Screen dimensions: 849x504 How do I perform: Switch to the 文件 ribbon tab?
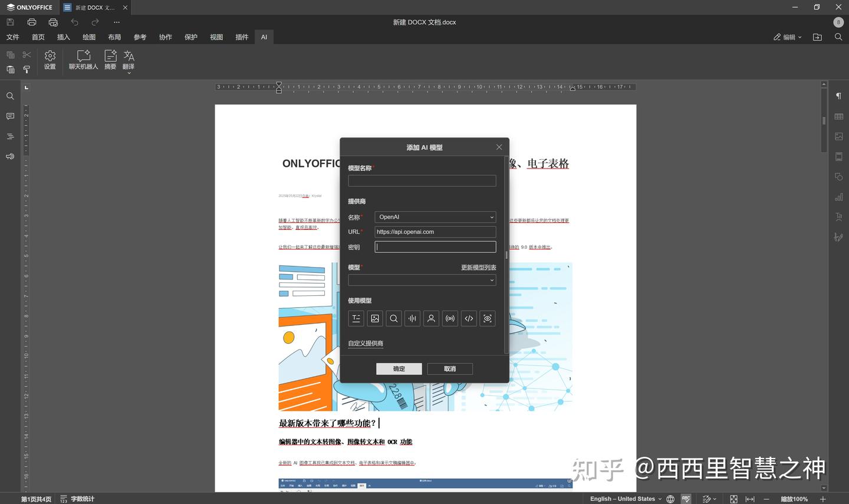click(12, 37)
